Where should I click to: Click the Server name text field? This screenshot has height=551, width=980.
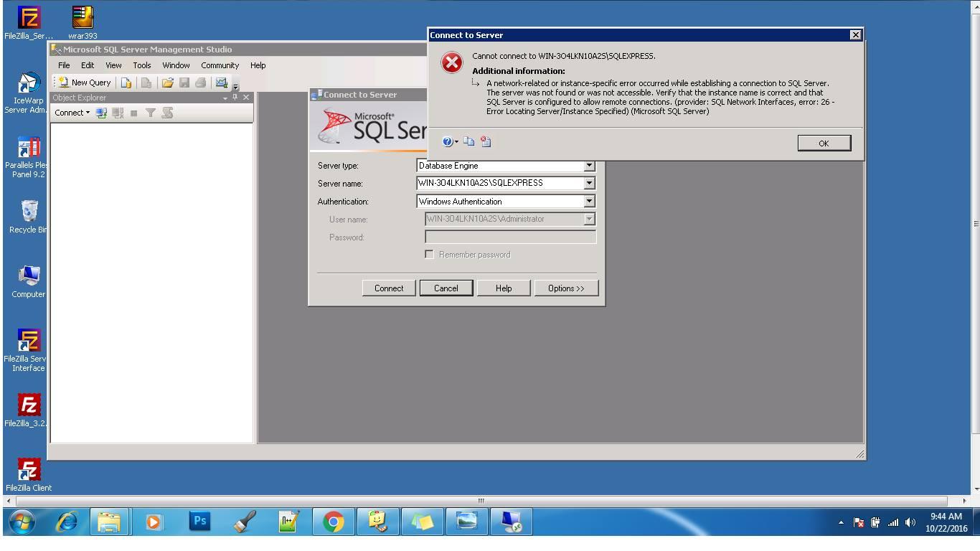(x=500, y=183)
